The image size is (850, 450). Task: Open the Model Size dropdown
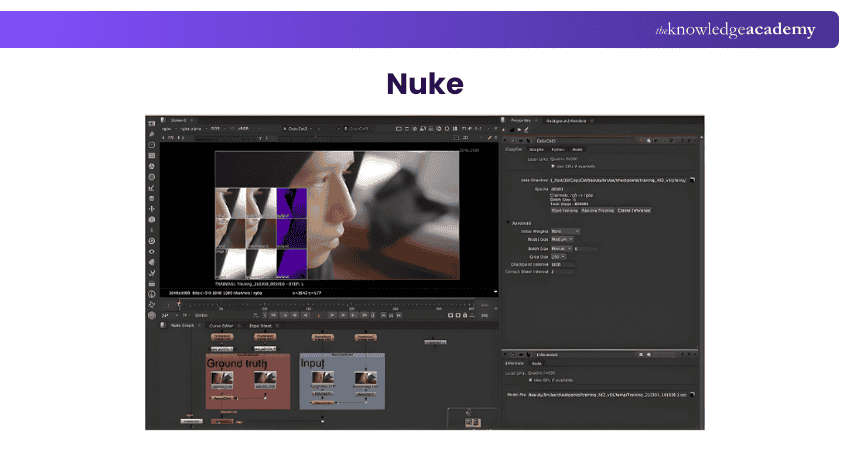[562, 239]
